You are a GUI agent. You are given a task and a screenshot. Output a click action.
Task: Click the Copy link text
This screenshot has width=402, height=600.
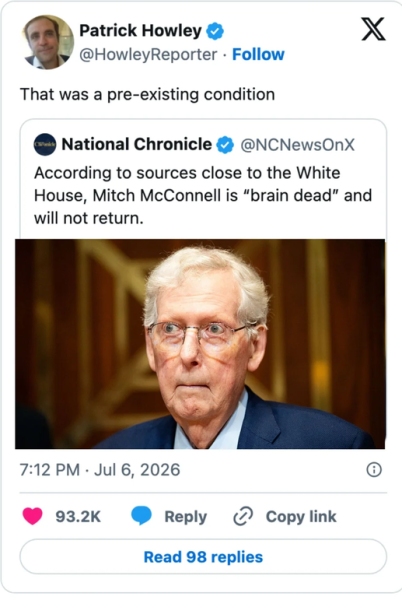[x=301, y=517]
